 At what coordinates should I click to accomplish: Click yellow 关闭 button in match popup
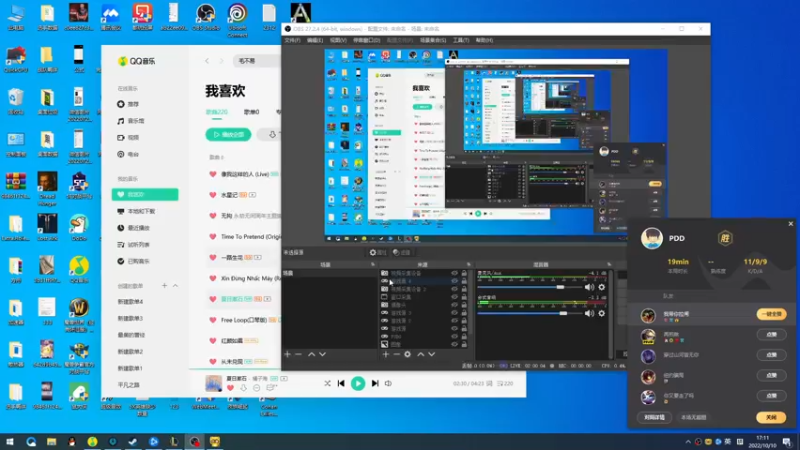click(x=771, y=417)
